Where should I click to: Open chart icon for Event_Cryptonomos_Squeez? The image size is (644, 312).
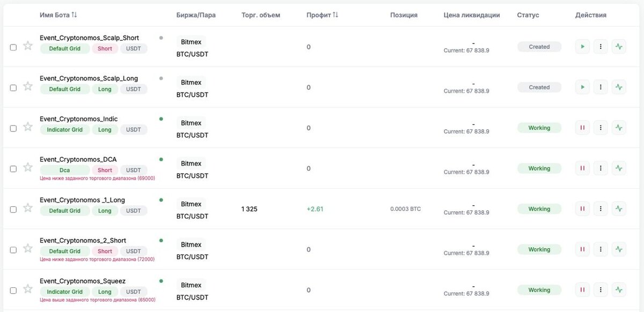coord(619,290)
